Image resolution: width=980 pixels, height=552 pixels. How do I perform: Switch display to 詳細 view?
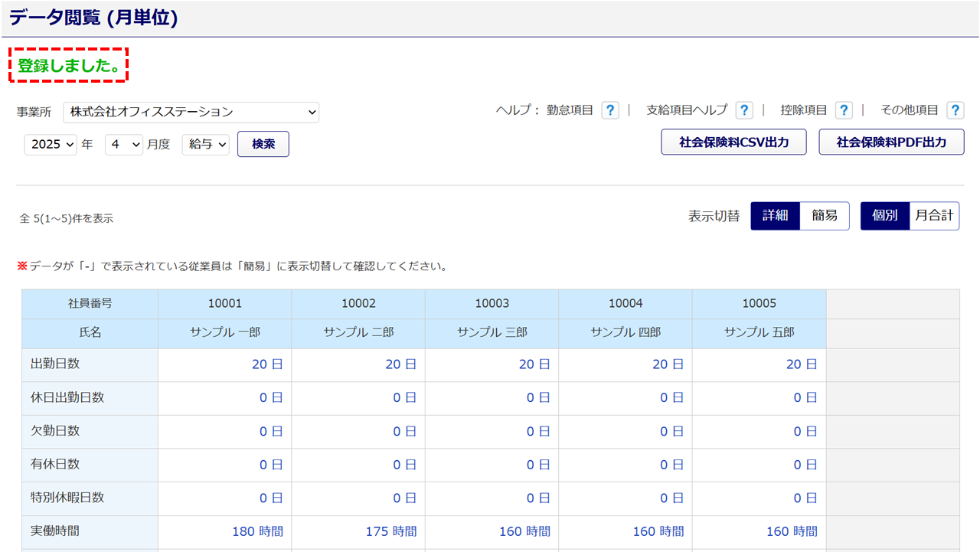[x=775, y=216]
